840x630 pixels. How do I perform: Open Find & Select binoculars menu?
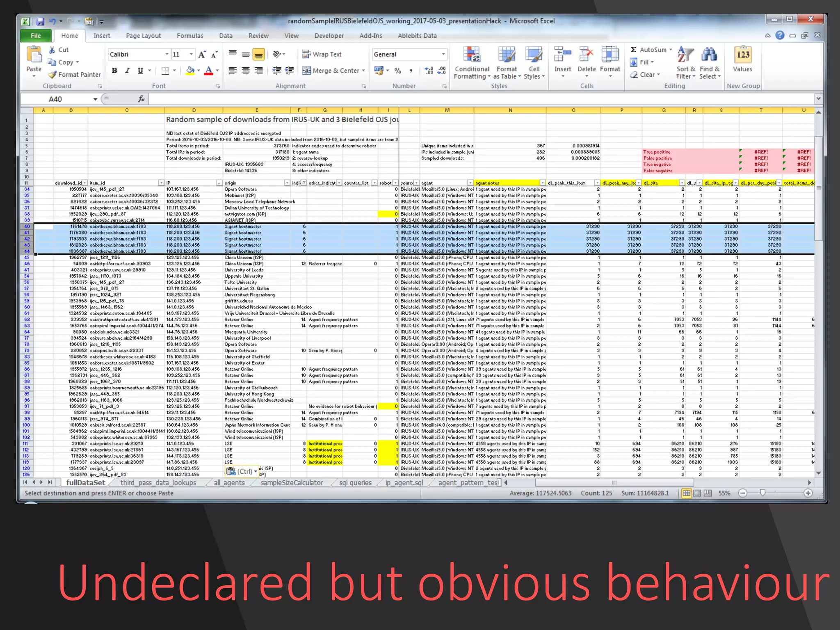click(x=710, y=63)
